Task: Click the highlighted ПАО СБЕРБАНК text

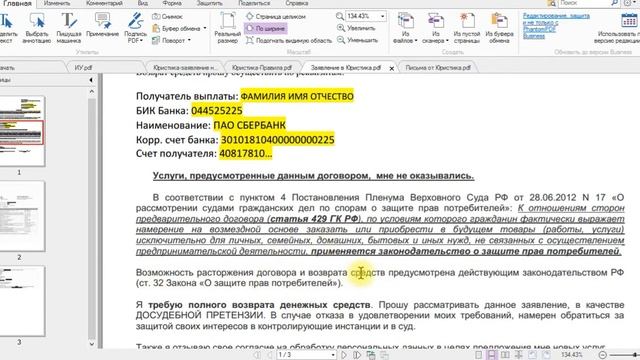Action: click(249, 125)
